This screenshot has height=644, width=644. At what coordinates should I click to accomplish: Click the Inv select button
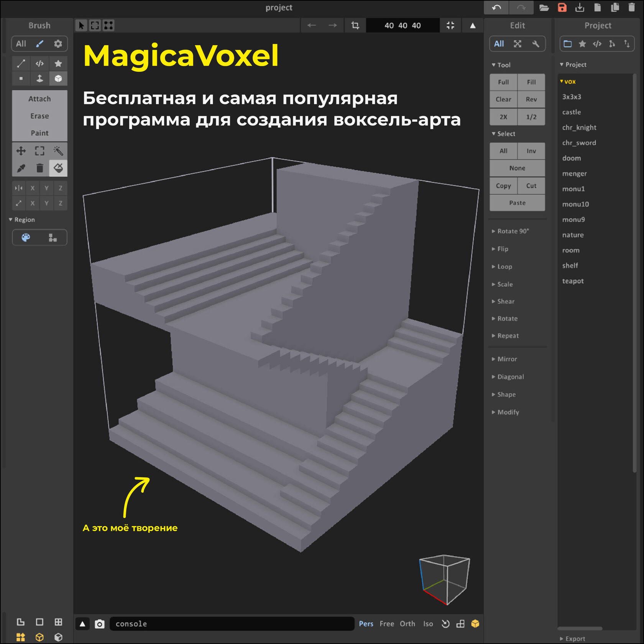[531, 151]
